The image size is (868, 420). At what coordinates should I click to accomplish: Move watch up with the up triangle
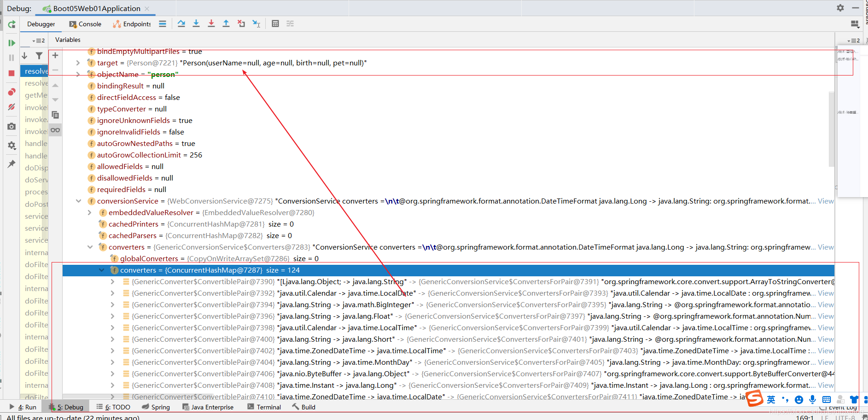tap(55, 85)
